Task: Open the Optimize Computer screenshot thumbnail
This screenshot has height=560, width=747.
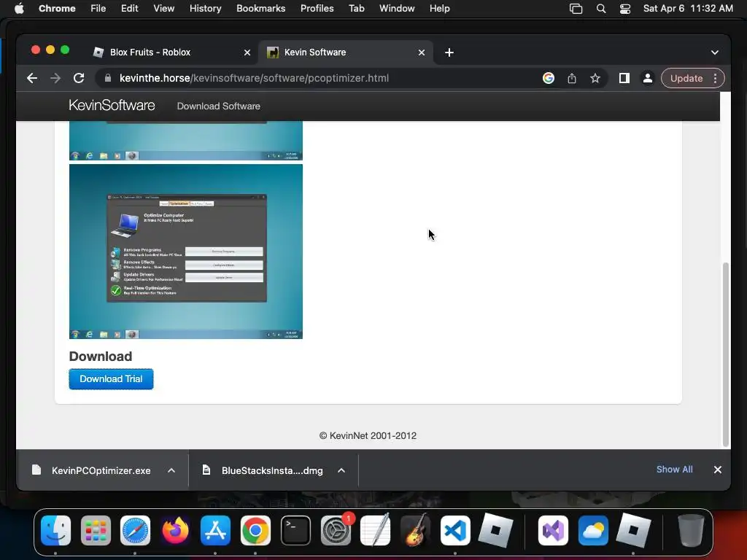Action: click(186, 252)
